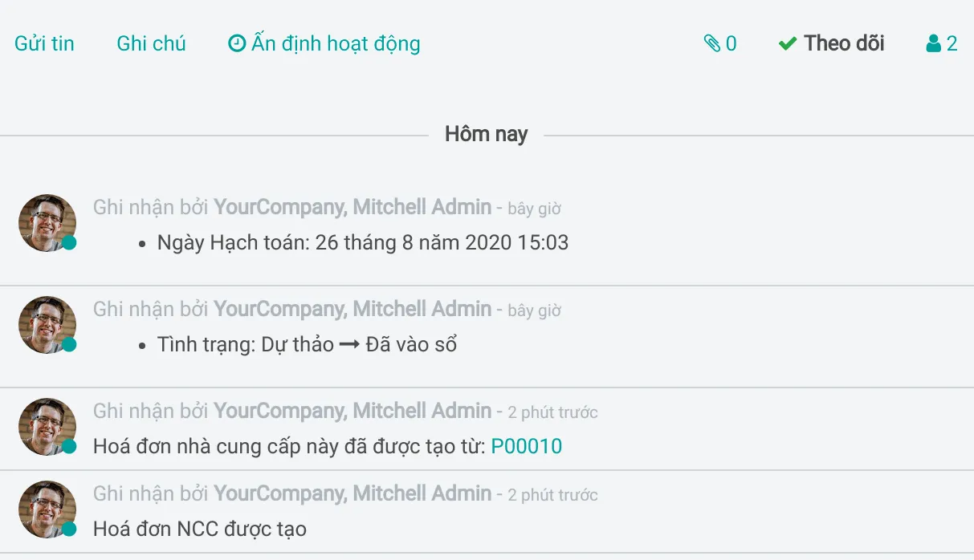Screen dimensions: 974x560
Task: Click the paperclip attachments icon
Action: point(711,43)
